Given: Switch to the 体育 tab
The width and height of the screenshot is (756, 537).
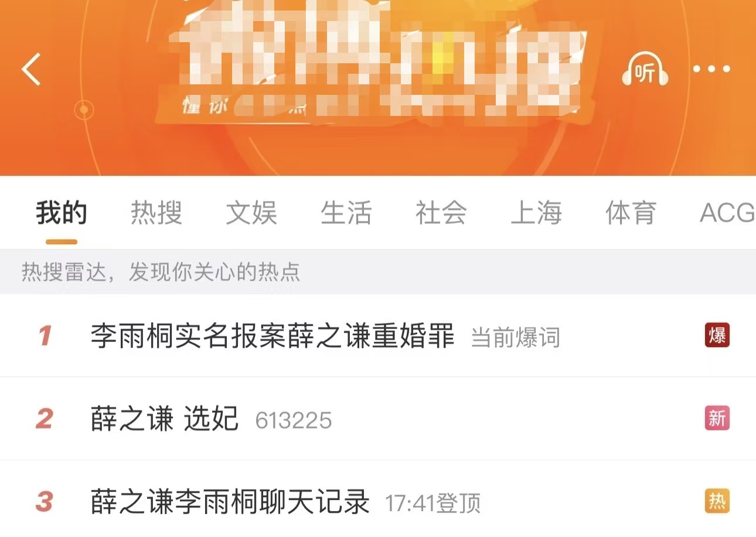Looking at the screenshot, I should click(x=631, y=213).
